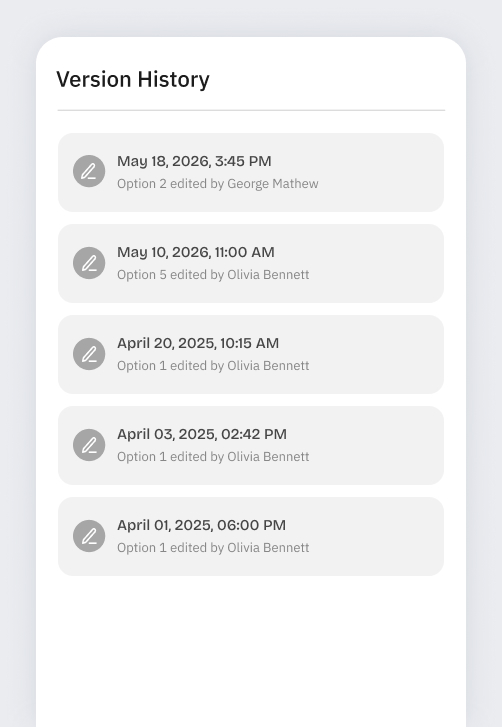Select the April 20, 2025, 10:15 AM timestamp
Screen dimensions: 502x727
198,343
